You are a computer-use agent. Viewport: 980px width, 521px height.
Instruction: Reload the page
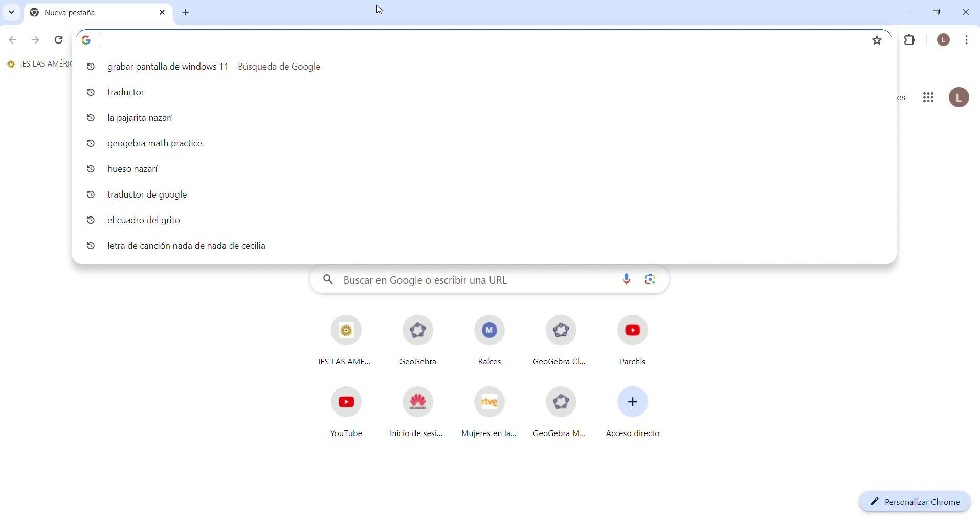(59, 40)
